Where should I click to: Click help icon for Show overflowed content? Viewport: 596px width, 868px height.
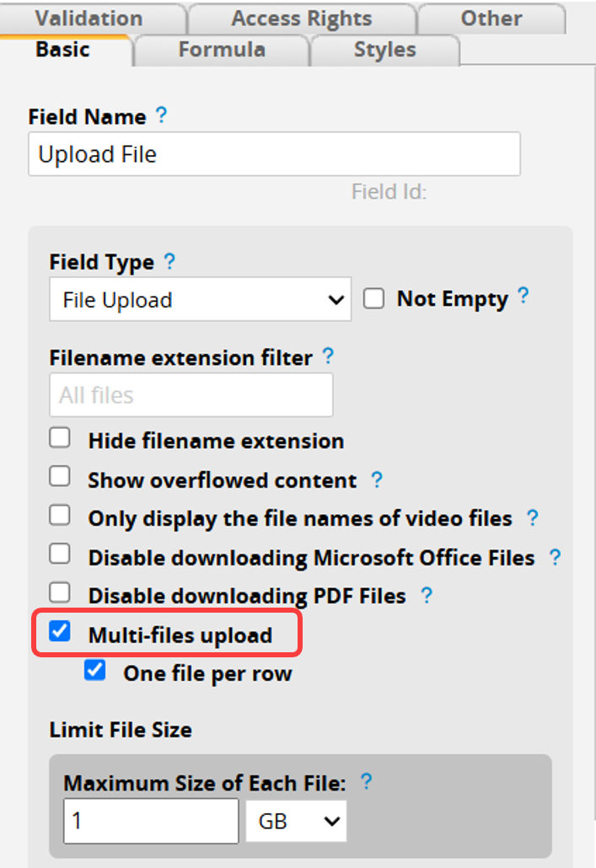coord(377,480)
